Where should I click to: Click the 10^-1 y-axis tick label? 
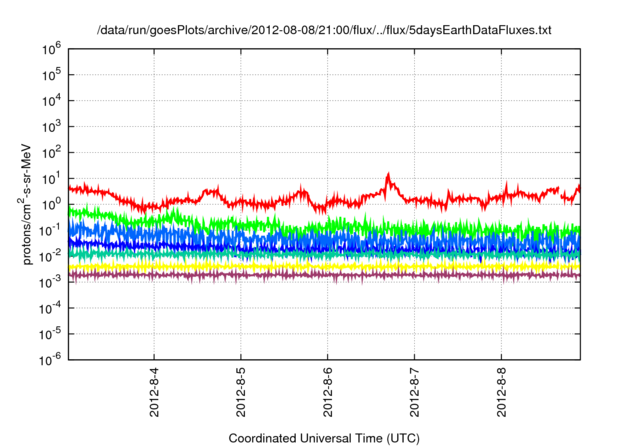51,230
